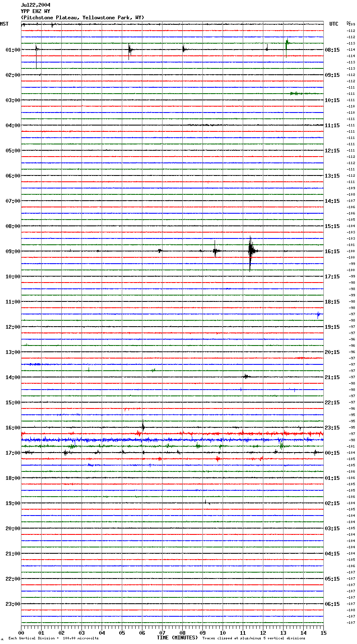Click the UTC time label '17:15'
This screenshot has width=357, height=644.
point(332,277)
